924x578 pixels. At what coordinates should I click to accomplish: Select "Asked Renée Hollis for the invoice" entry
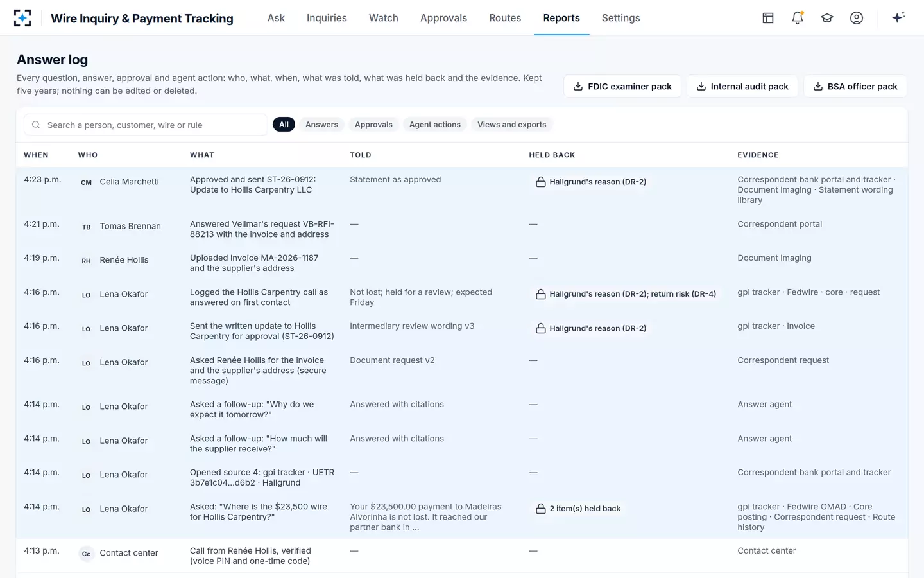[258, 371]
